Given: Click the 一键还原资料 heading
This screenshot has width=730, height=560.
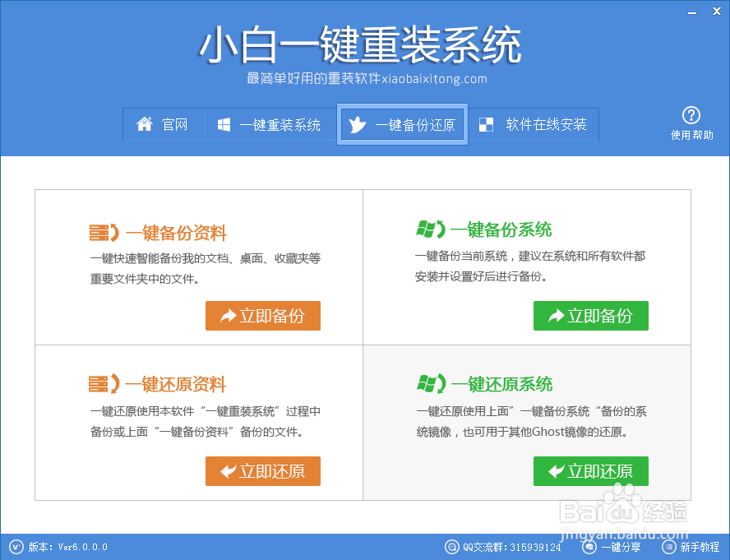Looking at the screenshot, I should [x=176, y=384].
